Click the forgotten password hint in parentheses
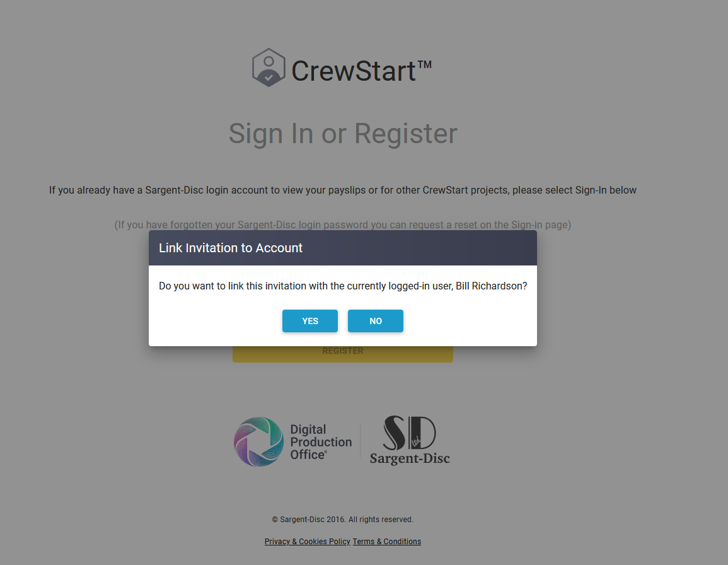 pos(343,225)
